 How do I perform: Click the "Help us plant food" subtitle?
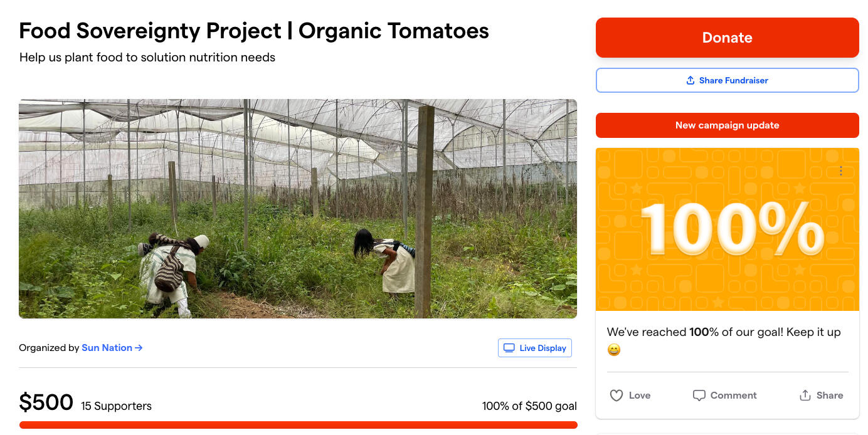tap(147, 58)
